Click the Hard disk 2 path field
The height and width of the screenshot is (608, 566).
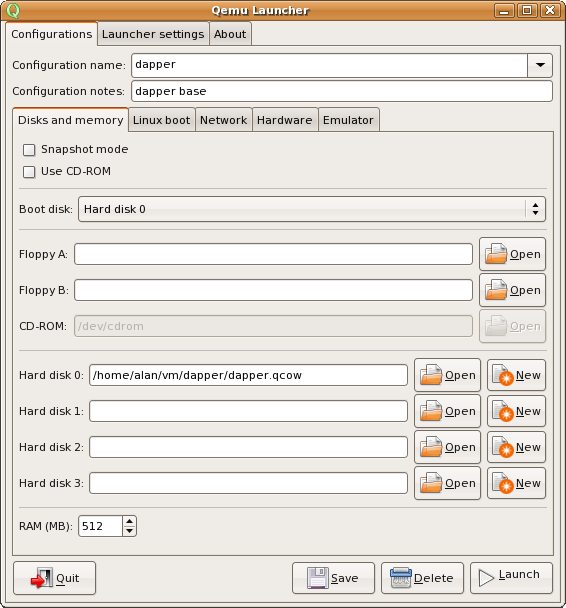248,447
